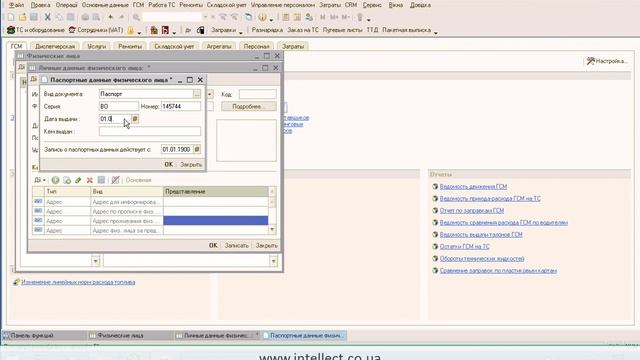Switch to the Агрегаты tab
Image resolution: width=640 pixels, height=360 pixels.
[x=219, y=47]
